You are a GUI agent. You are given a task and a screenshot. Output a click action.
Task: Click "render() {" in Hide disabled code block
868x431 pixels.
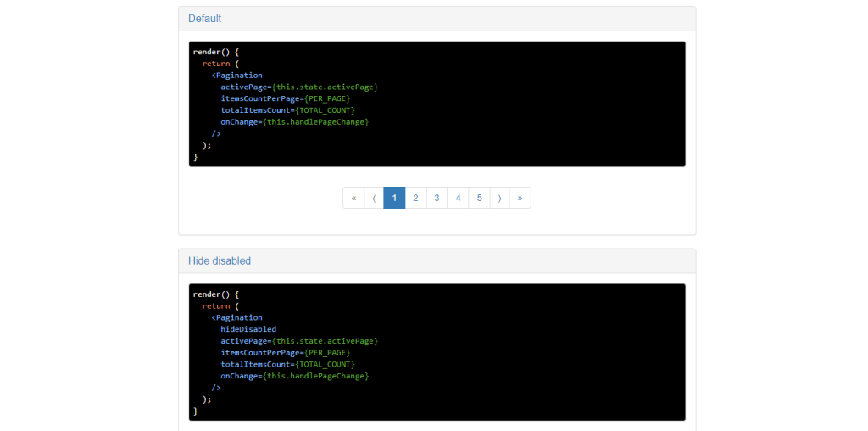point(216,294)
